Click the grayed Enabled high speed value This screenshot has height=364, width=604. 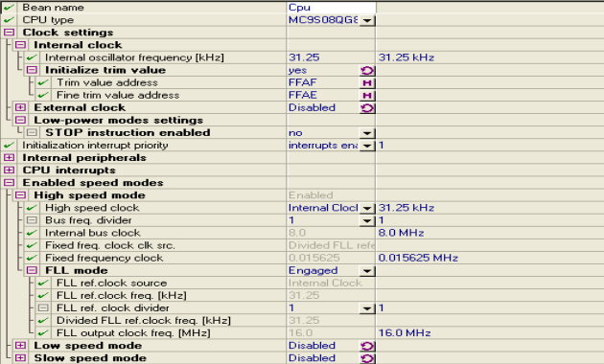(x=311, y=195)
